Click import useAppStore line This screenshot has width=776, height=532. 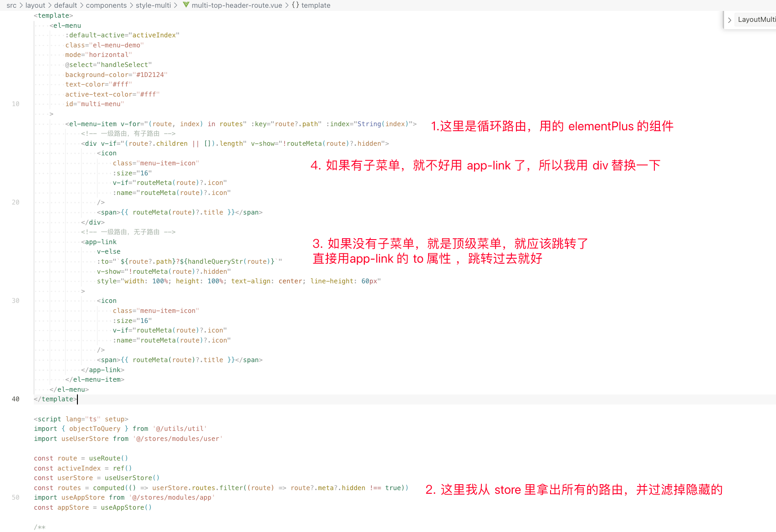point(124,497)
